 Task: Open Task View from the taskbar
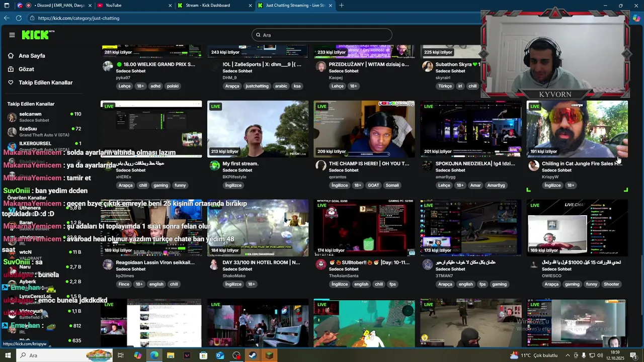pyautogui.click(x=121, y=355)
